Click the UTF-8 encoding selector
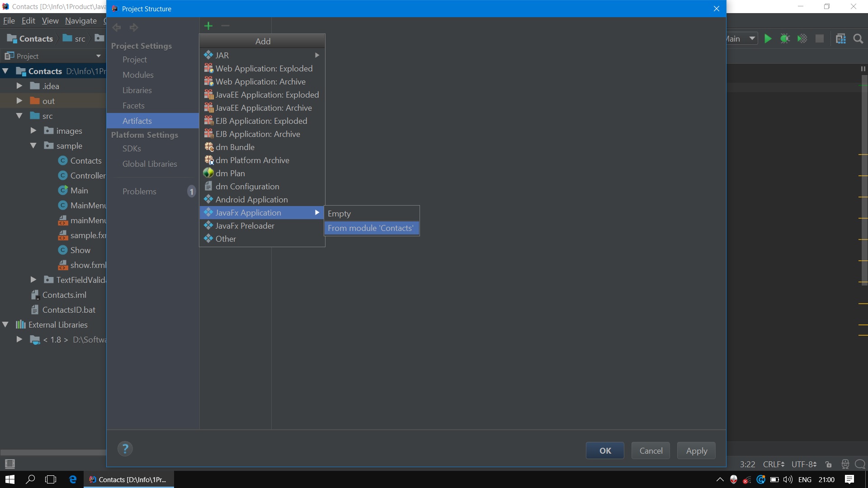Viewport: 868px width, 488px height. pyautogui.click(x=804, y=464)
